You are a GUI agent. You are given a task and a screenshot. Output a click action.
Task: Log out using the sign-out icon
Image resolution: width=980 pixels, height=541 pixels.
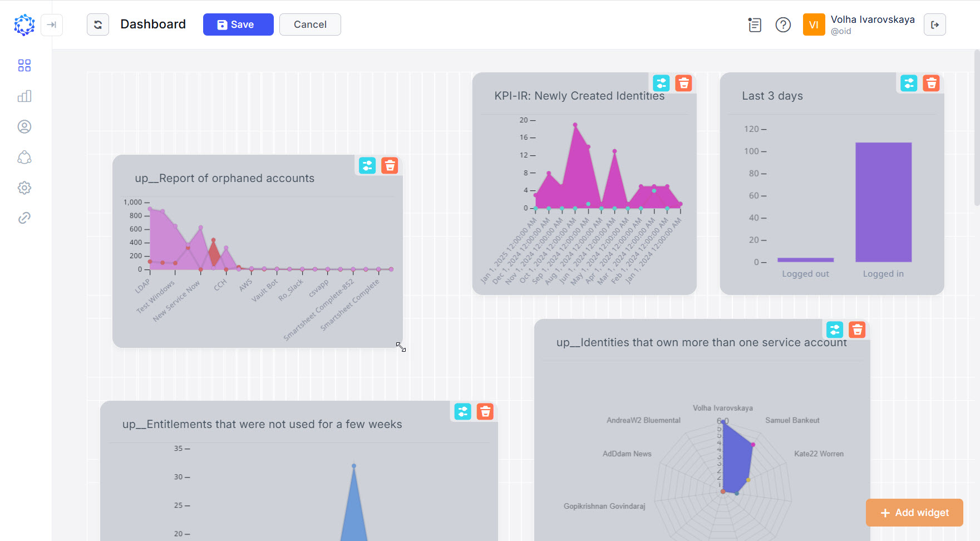pyautogui.click(x=935, y=24)
